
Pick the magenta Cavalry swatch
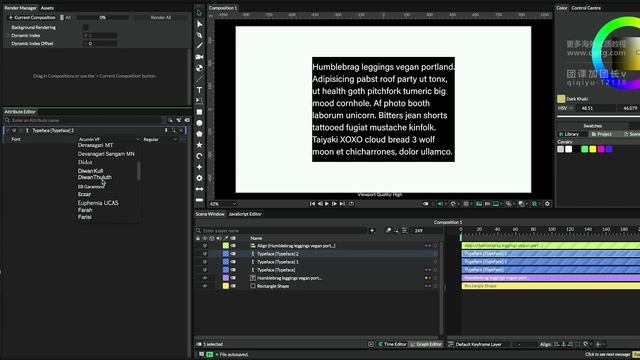[601, 149]
